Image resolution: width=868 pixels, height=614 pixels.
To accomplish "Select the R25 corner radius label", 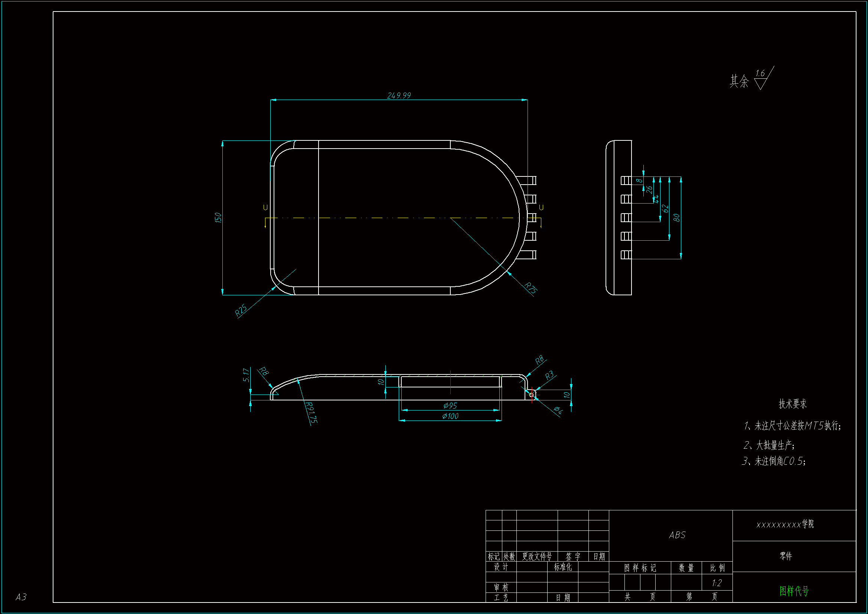I will [x=241, y=310].
